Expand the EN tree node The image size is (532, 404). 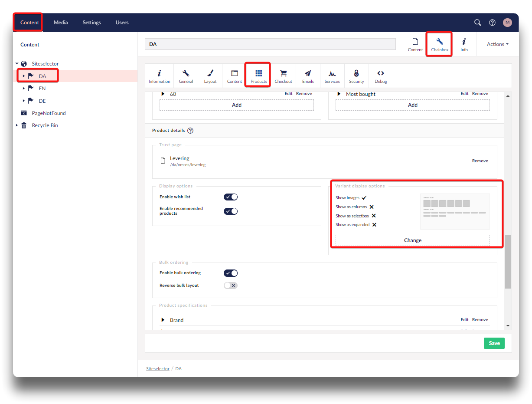point(24,89)
